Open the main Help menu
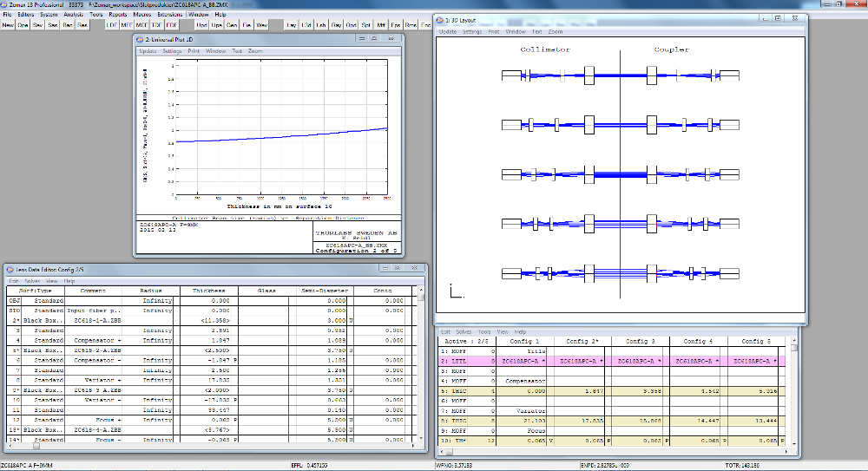The width and height of the screenshot is (868, 471). pos(220,15)
